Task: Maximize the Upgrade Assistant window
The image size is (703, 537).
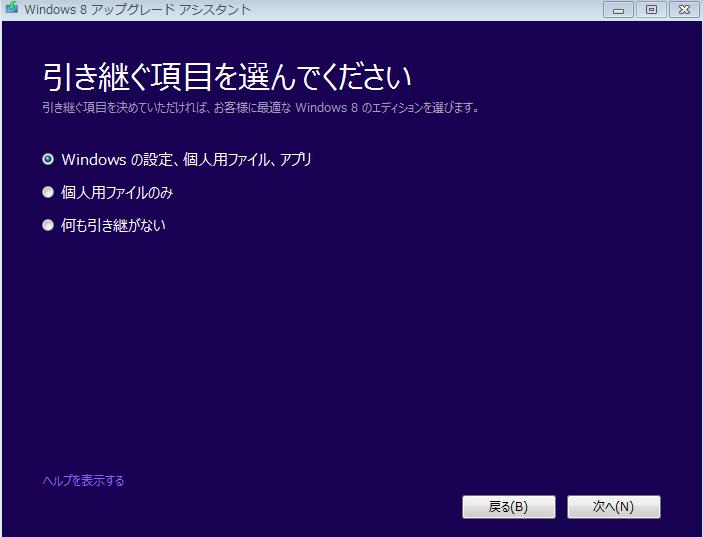Action: 651,9
